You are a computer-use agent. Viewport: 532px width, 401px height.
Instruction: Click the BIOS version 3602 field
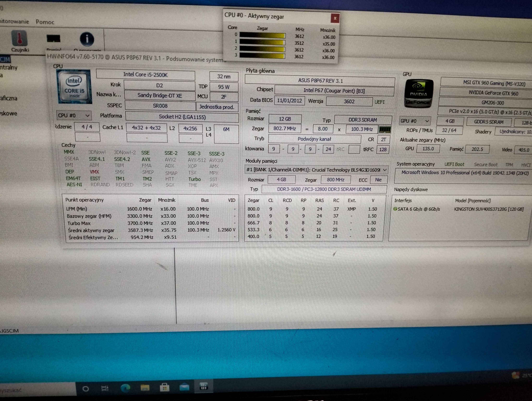point(349,102)
